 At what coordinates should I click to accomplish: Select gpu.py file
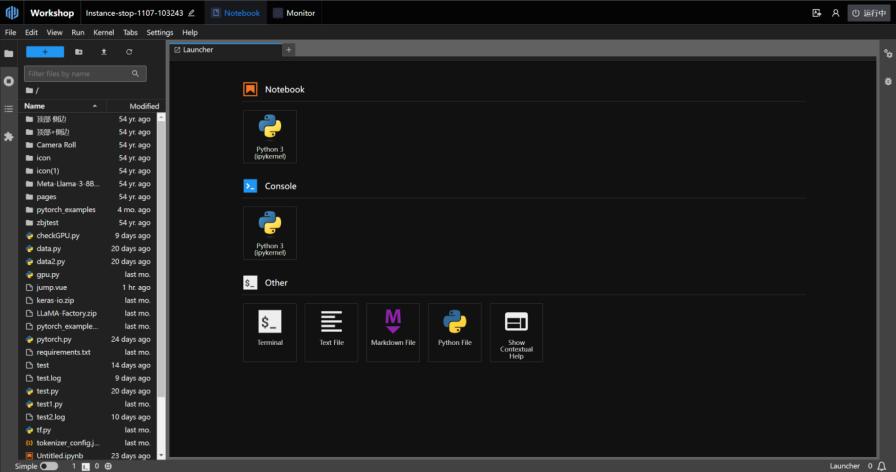(88, 274)
